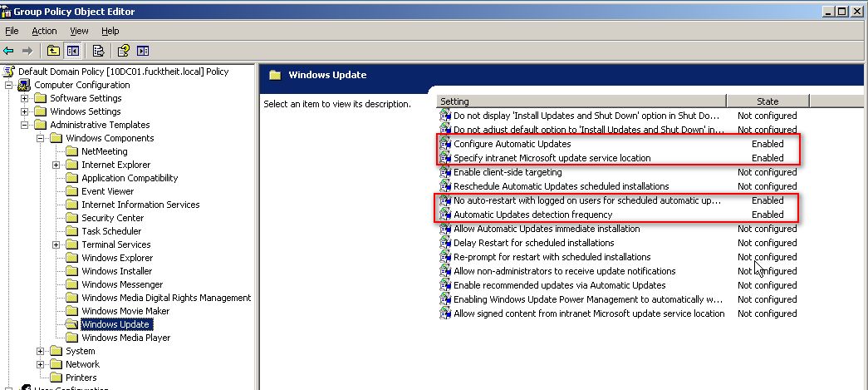The width and height of the screenshot is (868, 390).
Task: Click the Export List toolbar icon
Action: (99, 51)
